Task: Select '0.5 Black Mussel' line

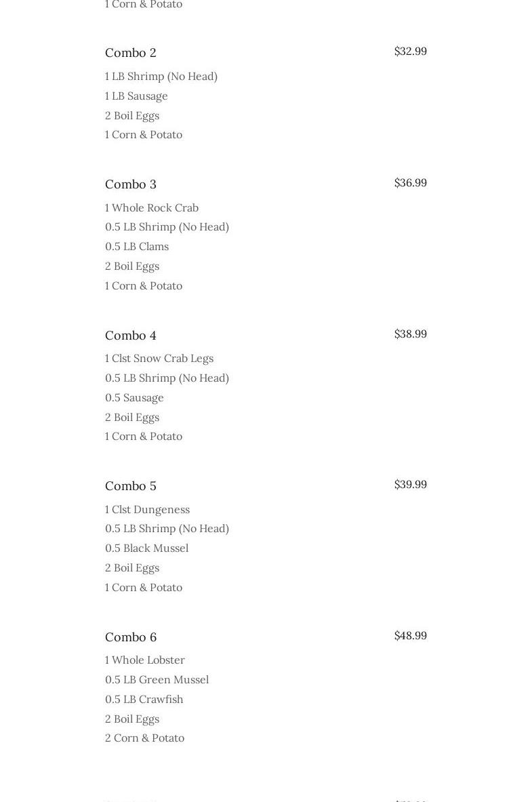Action: tap(146, 548)
